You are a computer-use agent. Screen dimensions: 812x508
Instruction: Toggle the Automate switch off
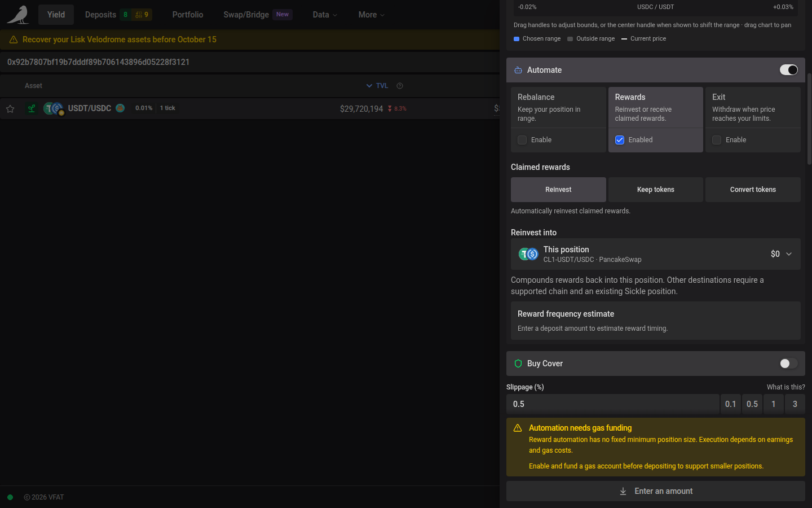tap(789, 70)
